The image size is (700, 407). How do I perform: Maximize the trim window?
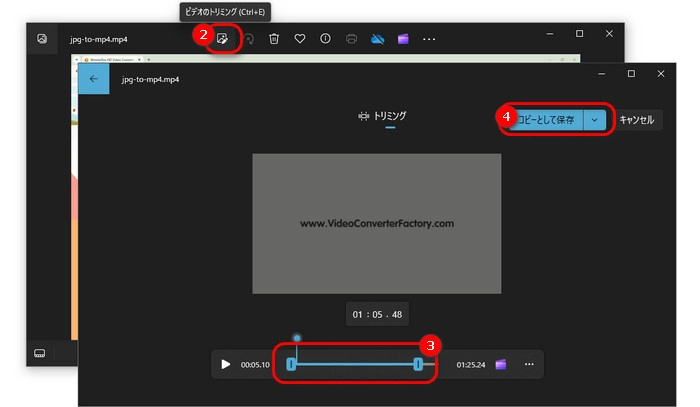(631, 74)
